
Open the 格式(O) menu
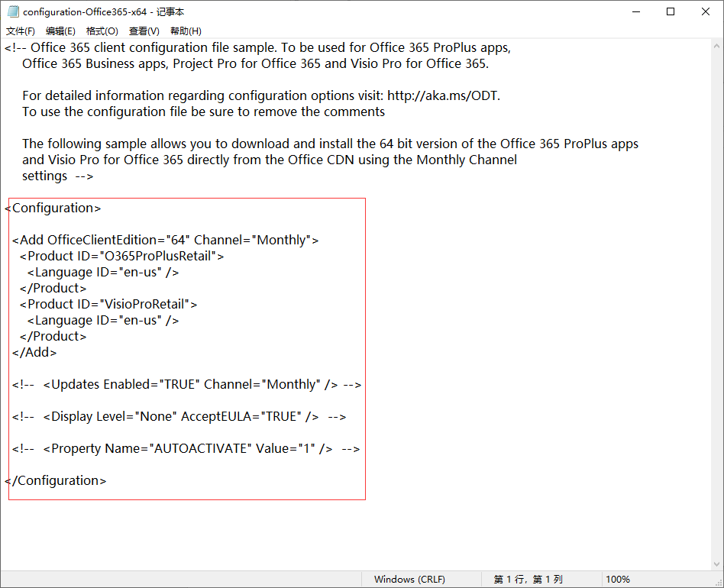[102, 31]
